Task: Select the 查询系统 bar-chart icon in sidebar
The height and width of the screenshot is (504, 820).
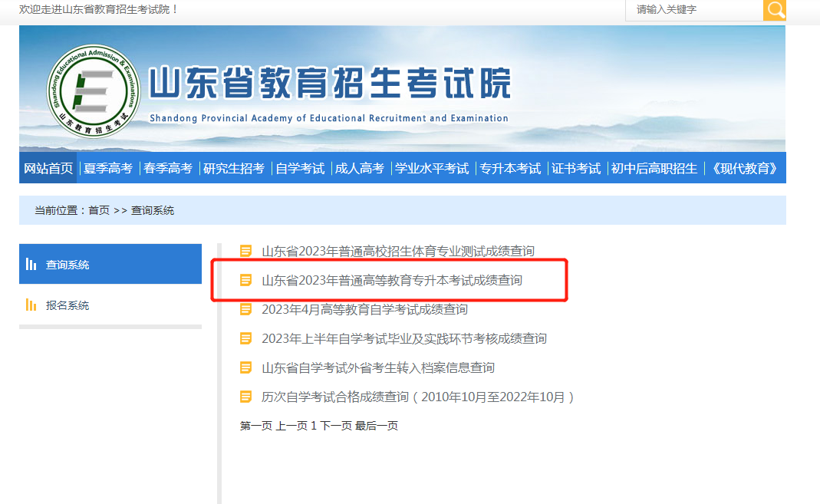Action: pyautogui.click(x=31, y=263)
